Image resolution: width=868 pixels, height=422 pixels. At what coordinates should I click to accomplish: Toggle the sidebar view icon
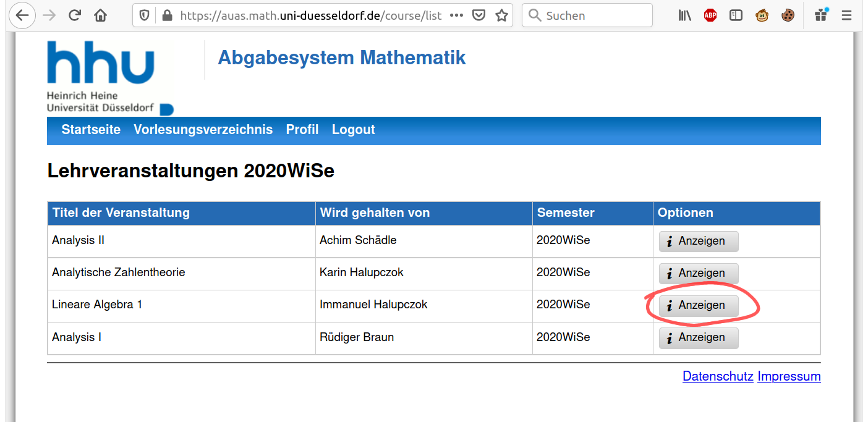[x=736, y=15]
